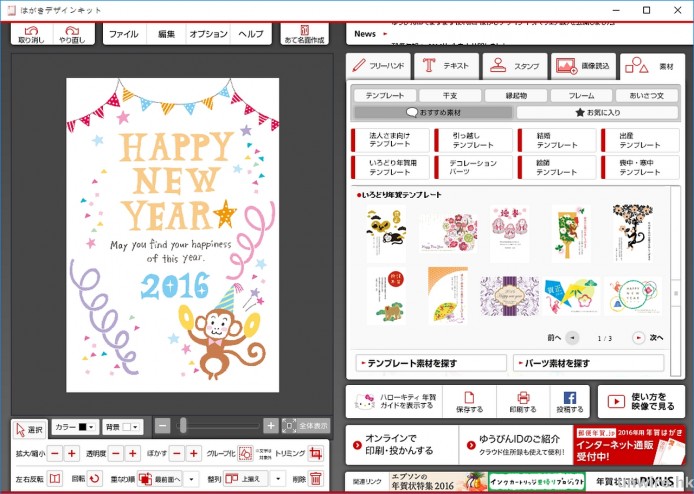The image size is (694, 494).
Task: Pick the purple damask label template thumbnail
Action: point(509,296)
